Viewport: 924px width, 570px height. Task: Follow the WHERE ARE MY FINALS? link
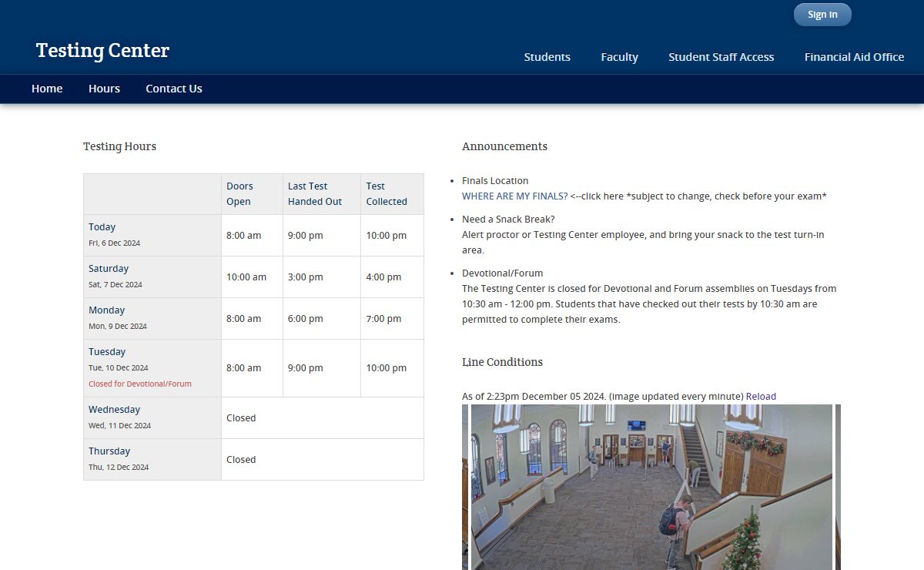coord(514,196)
